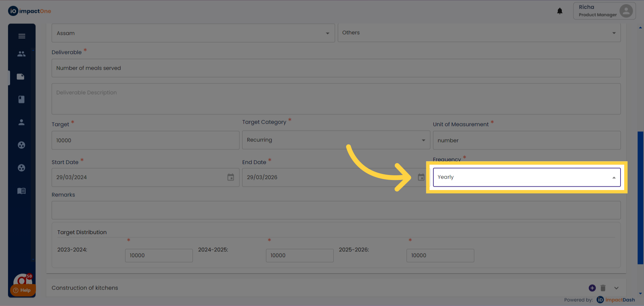Delete the Construction of kitchens row

coord(603,288)
